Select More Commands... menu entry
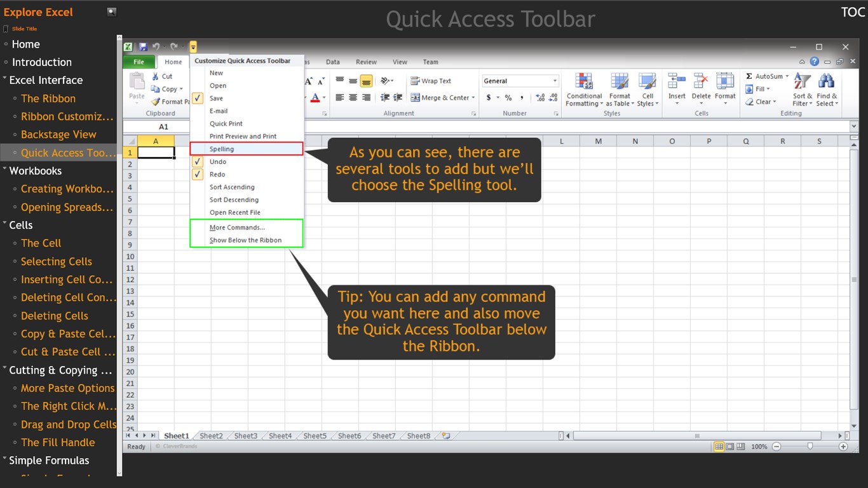The height and width of the screenshot is (488, 868). click(247, 227)
